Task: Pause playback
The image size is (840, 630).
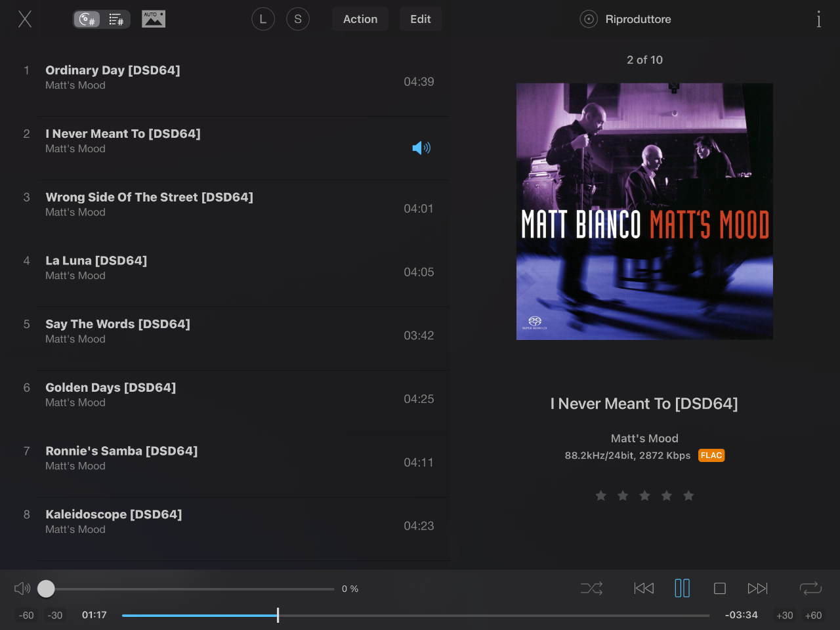Action: 682,588
